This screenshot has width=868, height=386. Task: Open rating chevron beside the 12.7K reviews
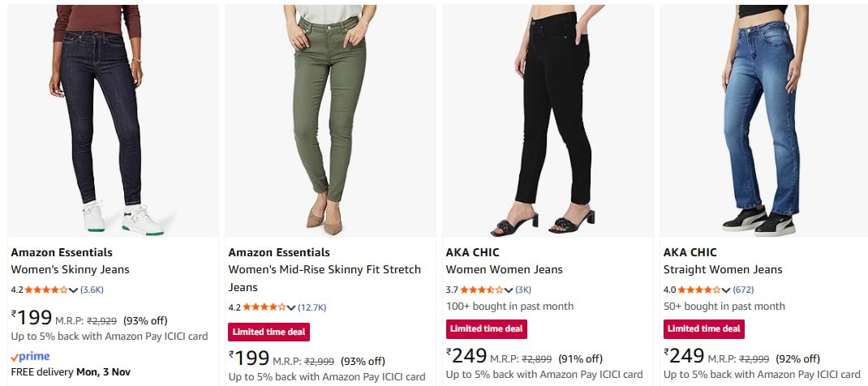(x=291, y=308)
